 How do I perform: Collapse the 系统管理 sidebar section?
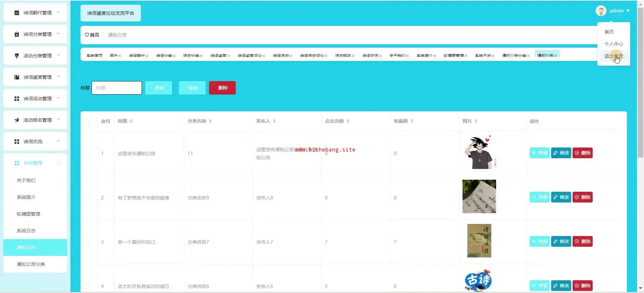[x=58, y=163]
